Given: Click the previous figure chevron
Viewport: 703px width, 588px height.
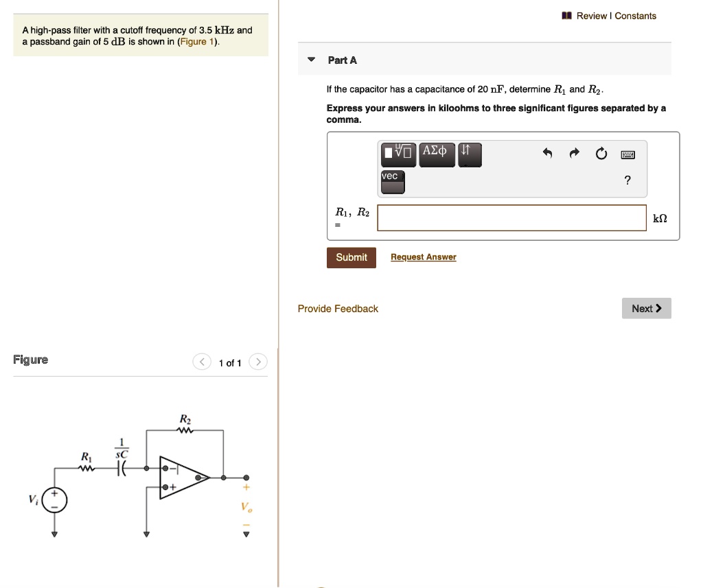Looking at the screenshot, I should tap(201, 362).
